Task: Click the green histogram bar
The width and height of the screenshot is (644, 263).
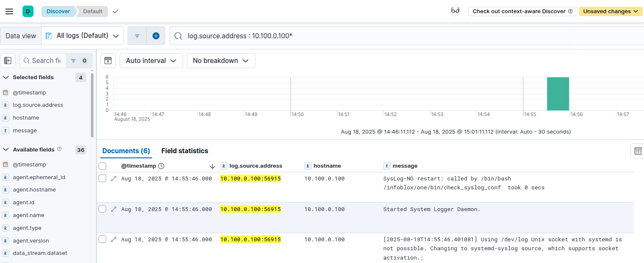Action: click(x=558, y=94)
